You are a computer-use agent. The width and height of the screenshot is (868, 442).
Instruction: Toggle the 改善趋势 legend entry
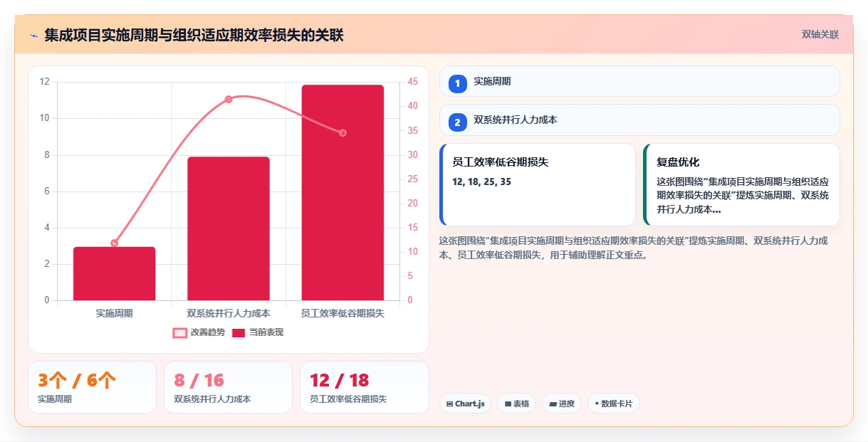click(199, 332)
